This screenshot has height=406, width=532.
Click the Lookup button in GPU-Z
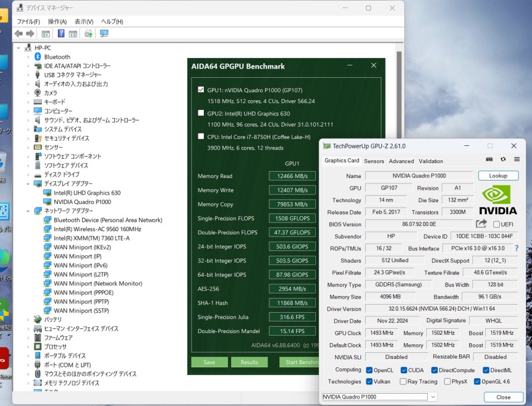pyautogui.click(x=498, y=176)
